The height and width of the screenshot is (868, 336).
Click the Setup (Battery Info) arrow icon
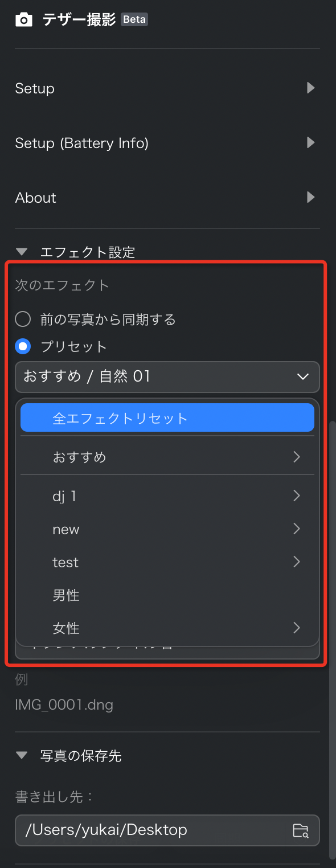click(310, 142)
